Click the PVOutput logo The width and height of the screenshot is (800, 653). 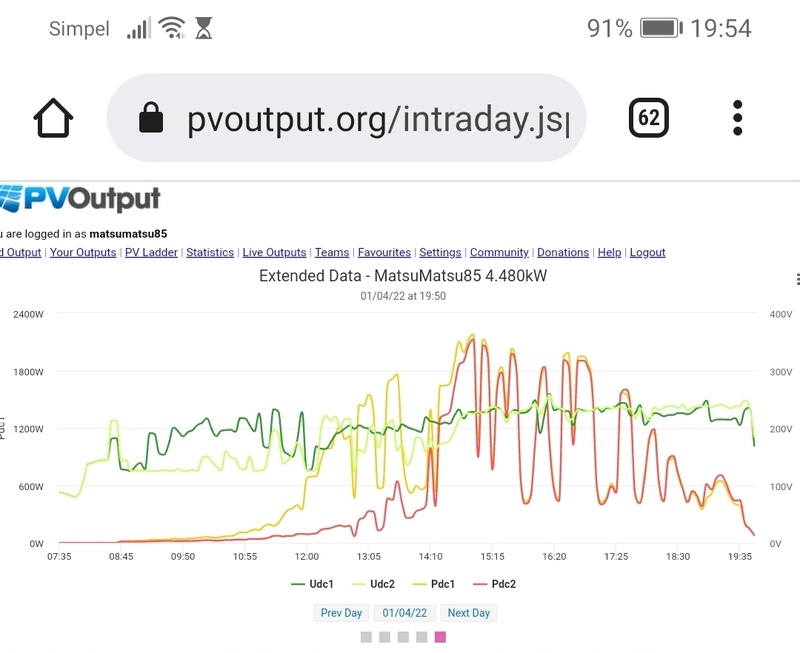coord(80,198)
